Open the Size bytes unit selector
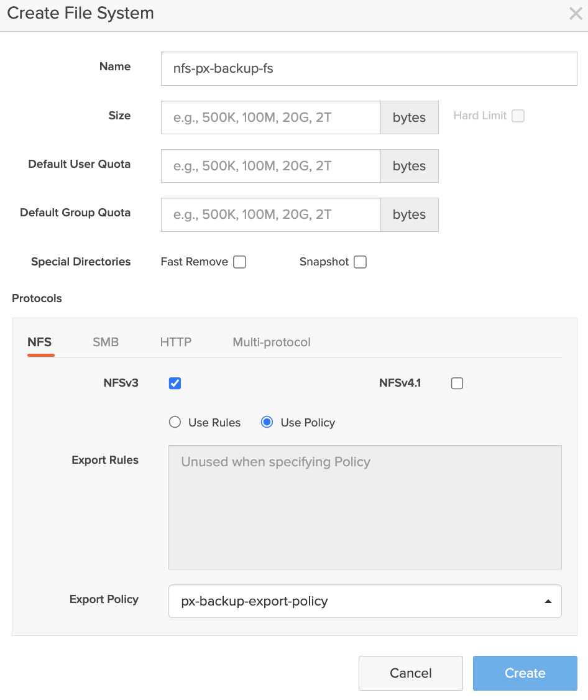 pyautogui.click(x=409, y=117)
